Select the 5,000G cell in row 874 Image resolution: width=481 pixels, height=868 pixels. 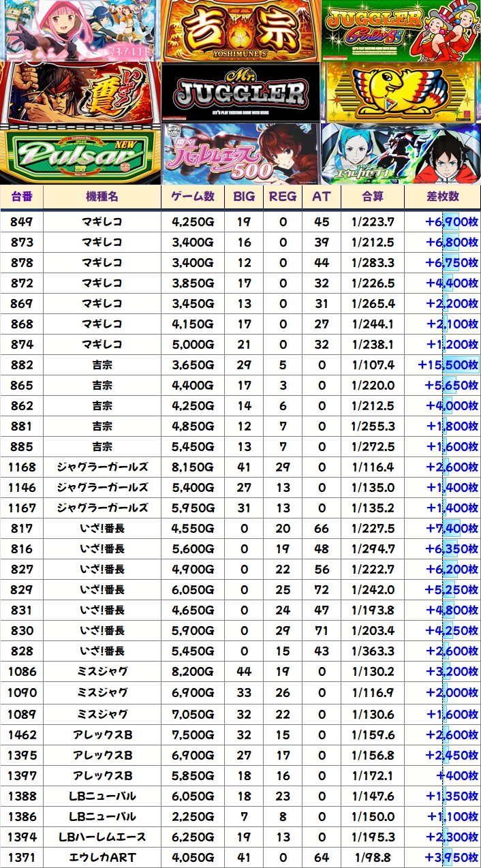[x=193, y=344]
